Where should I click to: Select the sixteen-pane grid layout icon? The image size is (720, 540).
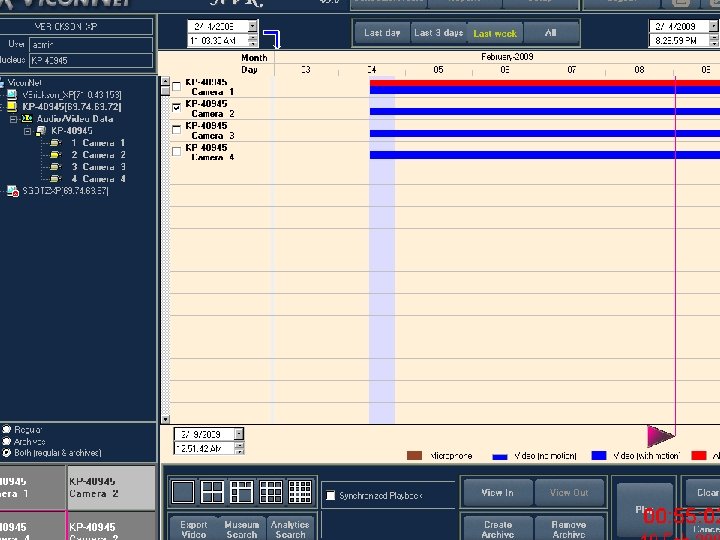[x=300, y=492]
